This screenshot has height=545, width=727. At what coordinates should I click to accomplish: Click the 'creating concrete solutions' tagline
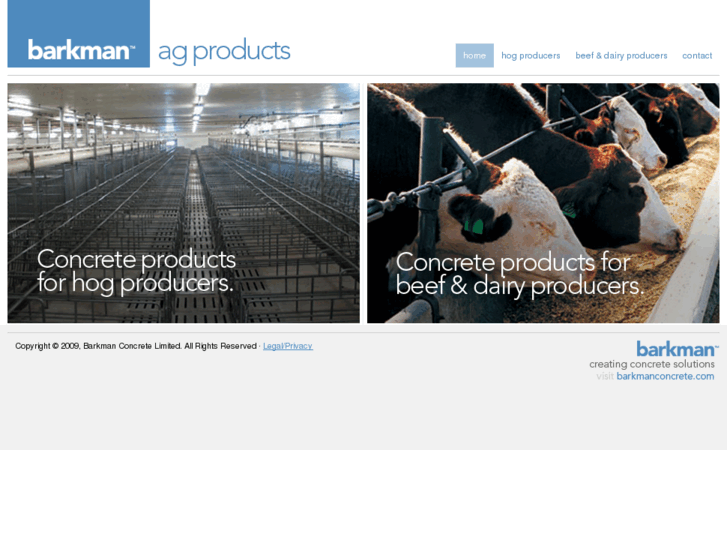(651, 364)
